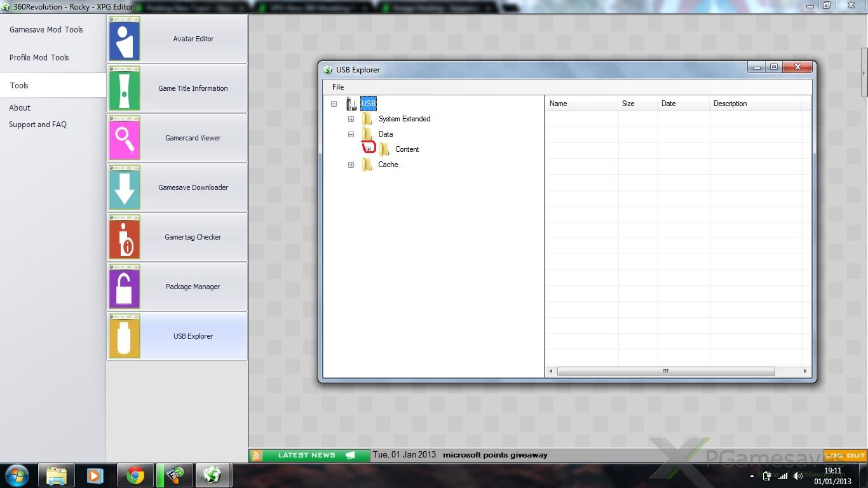
Task: Launch the Gamesave Downloader arrow icon
Action: 125,187
